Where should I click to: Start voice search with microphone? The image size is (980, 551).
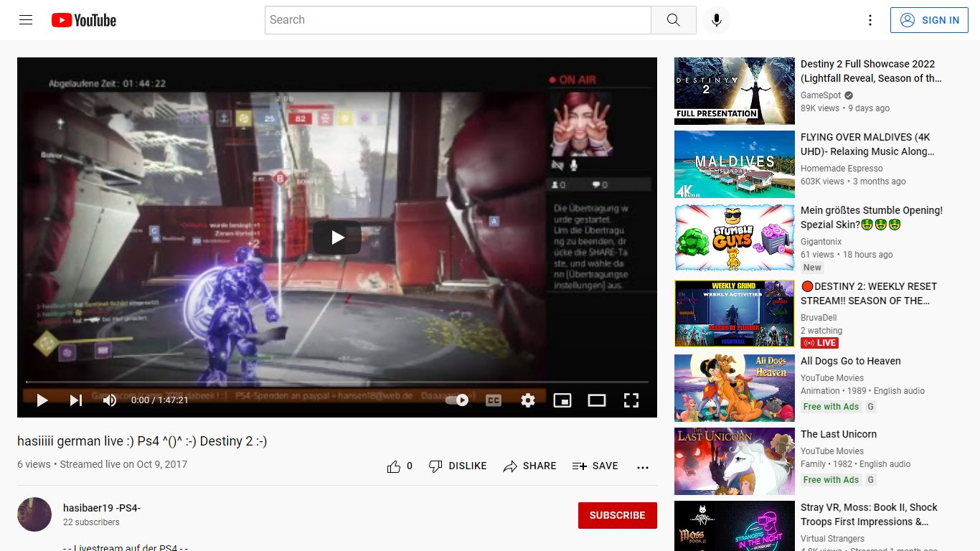716,20
